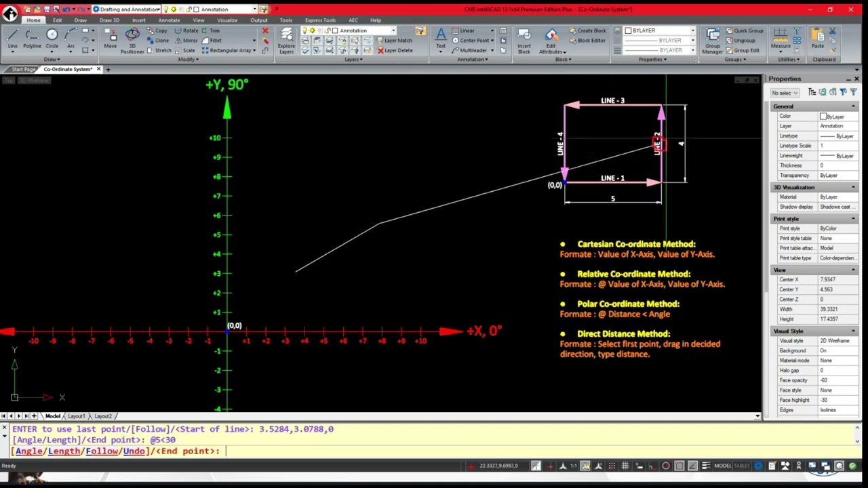Click the Insert Block icon
Screen dimensions: 868x488
point(524,41)
